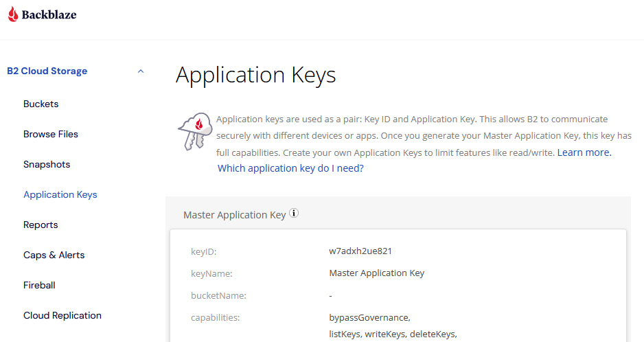Click the Backblaze wordmark text
The image size is (644, 342).
click(x=49, y=14)
